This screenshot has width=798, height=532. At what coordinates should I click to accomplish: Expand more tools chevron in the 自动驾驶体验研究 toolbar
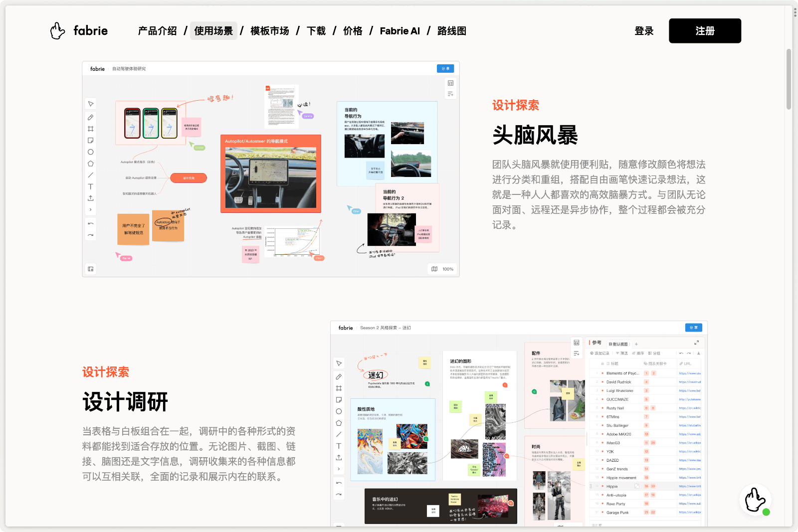click(90, 209)
